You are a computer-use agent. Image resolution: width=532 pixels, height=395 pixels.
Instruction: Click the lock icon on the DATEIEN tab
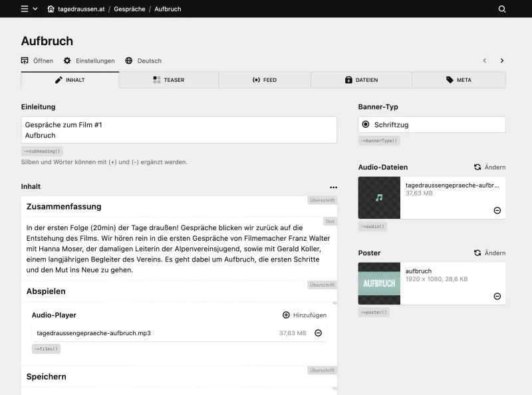click(348, 80)
